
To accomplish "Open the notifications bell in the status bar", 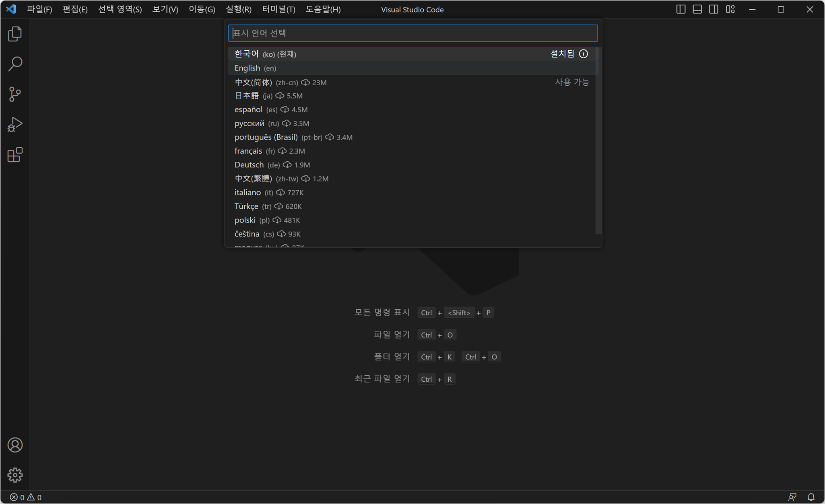I will [x=811, y=497].
